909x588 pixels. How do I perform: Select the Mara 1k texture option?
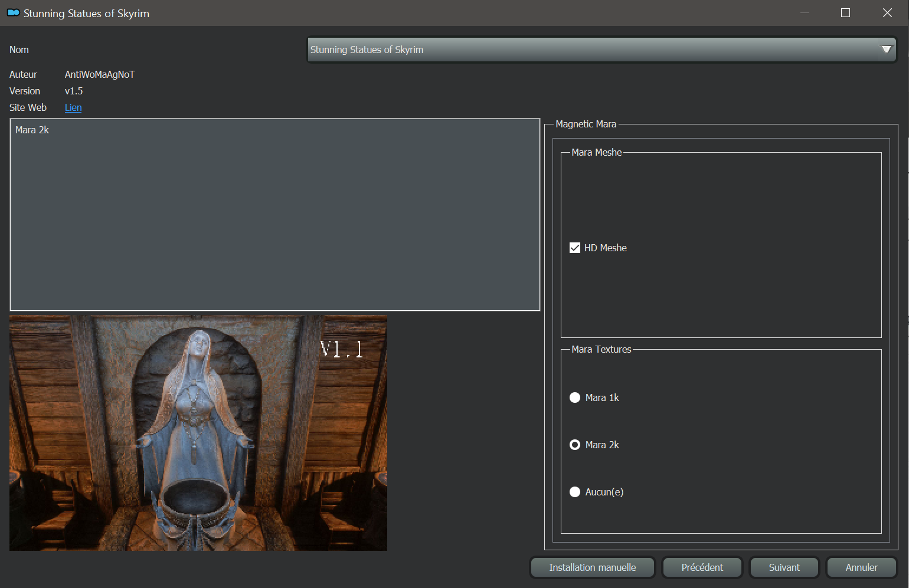coord(575,398)
